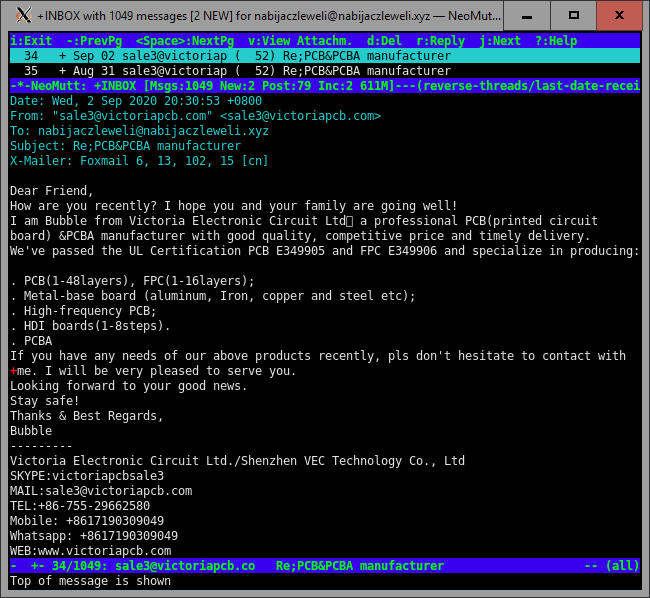This screenshot has height=598, width=650.
Task: Click the red plus line-wrap marker
Action: pos(13,371)
